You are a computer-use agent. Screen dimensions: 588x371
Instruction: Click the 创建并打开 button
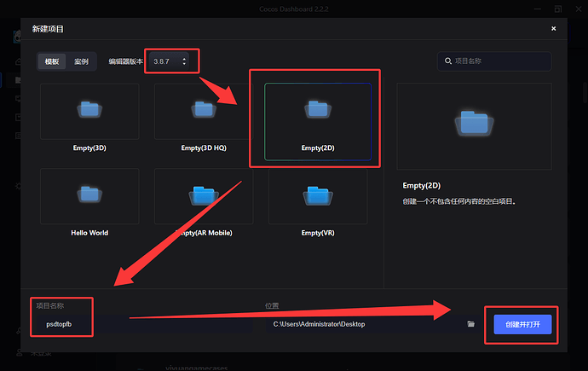(x=522, y=324)
